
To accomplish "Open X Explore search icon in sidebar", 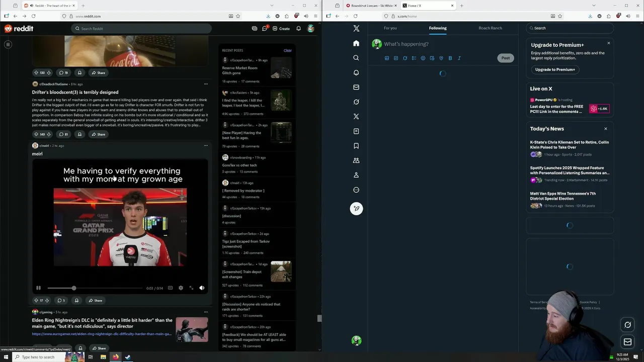I will (356, 58).
